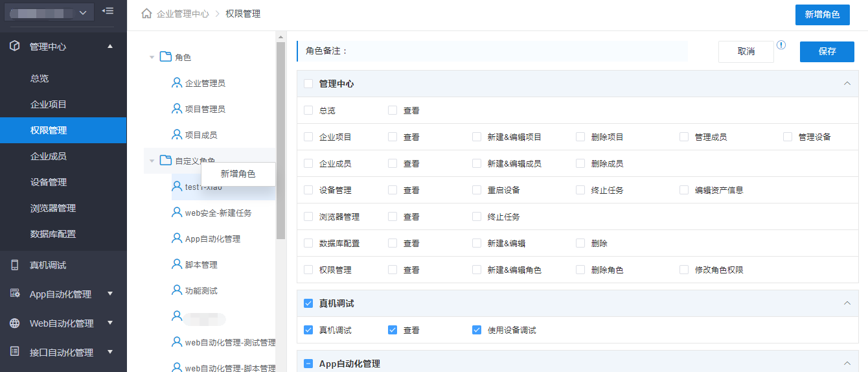Check 编辑资产信息 permission checkbox

(x=684, y=190)
